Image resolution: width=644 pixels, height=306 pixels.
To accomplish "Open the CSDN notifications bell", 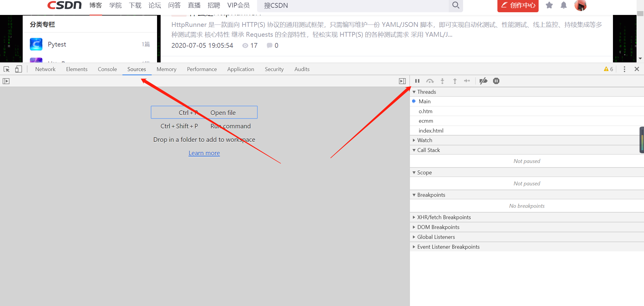I will (564, 5).
